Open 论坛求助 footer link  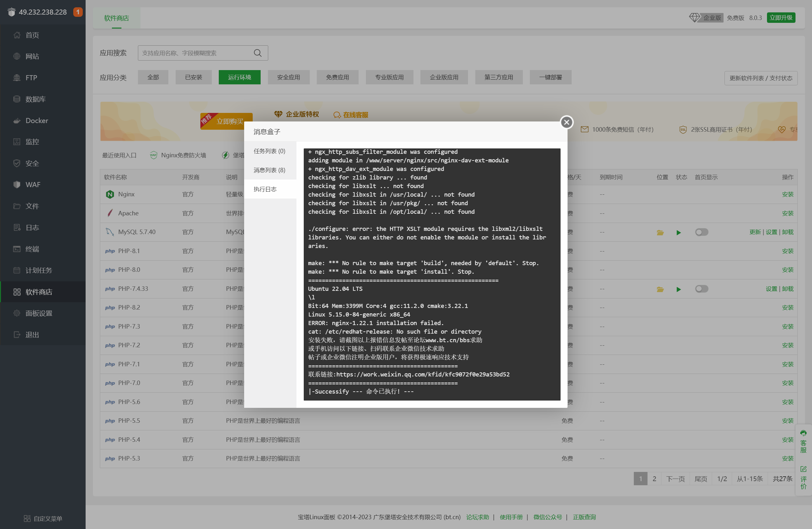pos(477,517)
